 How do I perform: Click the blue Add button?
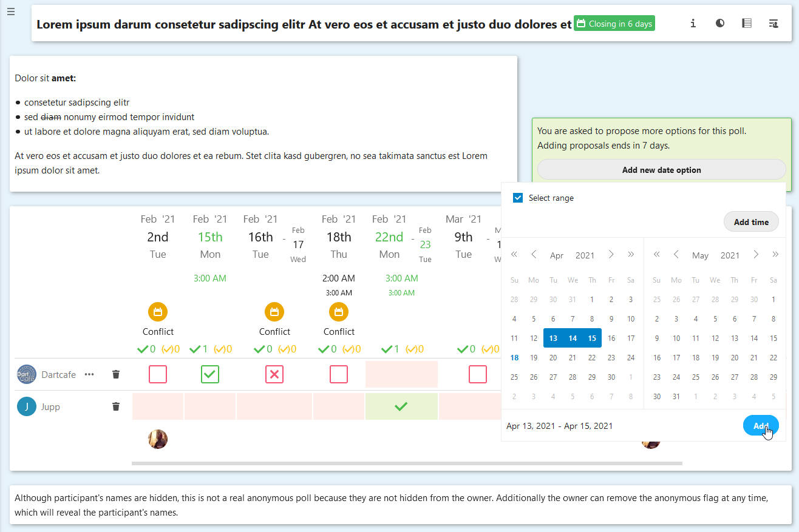click(x=761, y=426)
